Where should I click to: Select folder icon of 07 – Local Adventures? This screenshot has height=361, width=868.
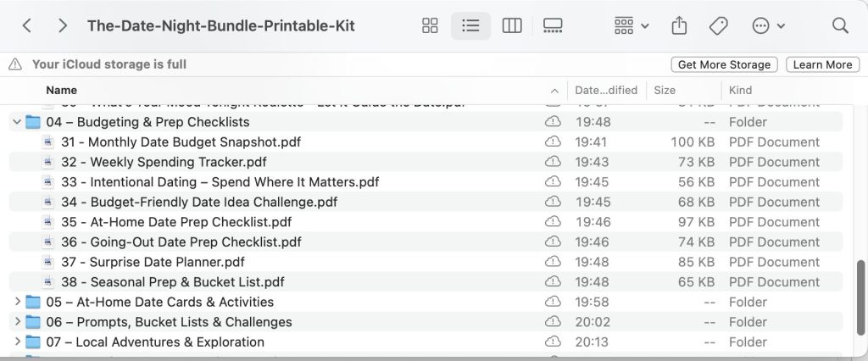[x=33, y=342]
